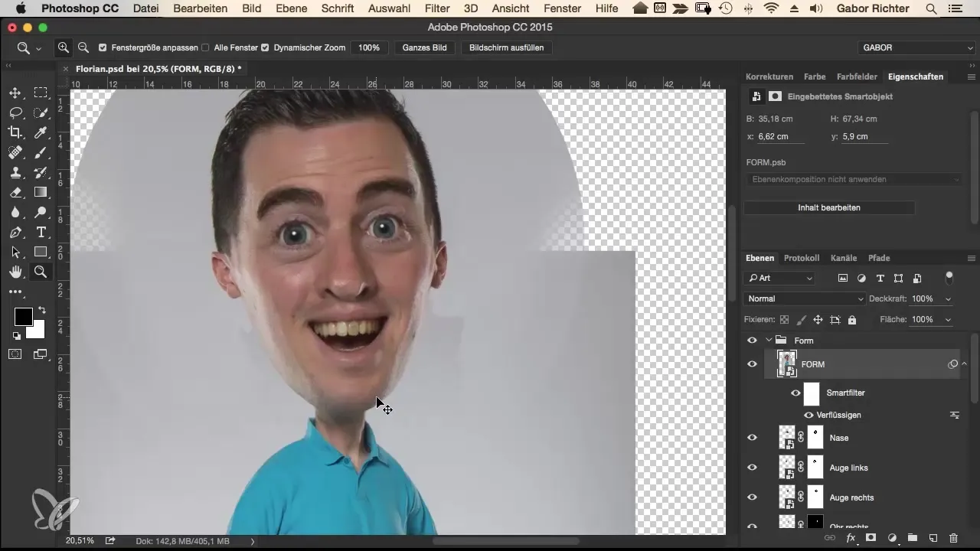Open the GABOR workspace dropdown

point(916,47)
